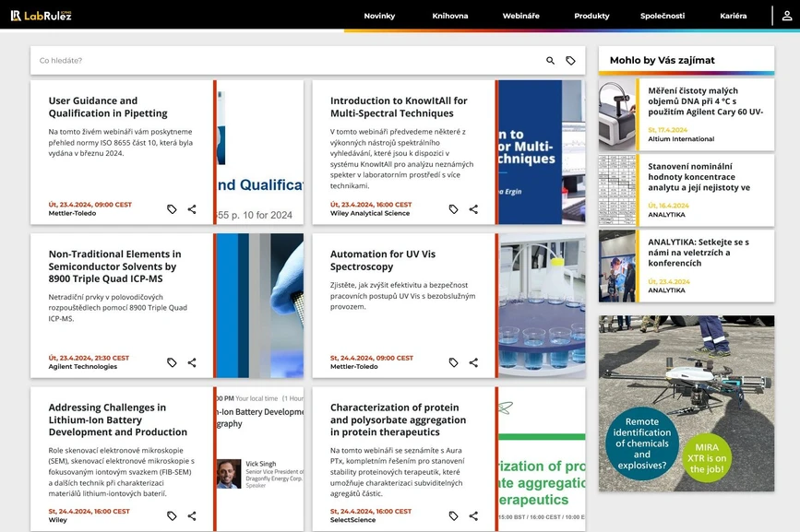Click the UV Vis autosampler beakers image
The width and height of the screenshot is (800, 532).
(542, 306)
